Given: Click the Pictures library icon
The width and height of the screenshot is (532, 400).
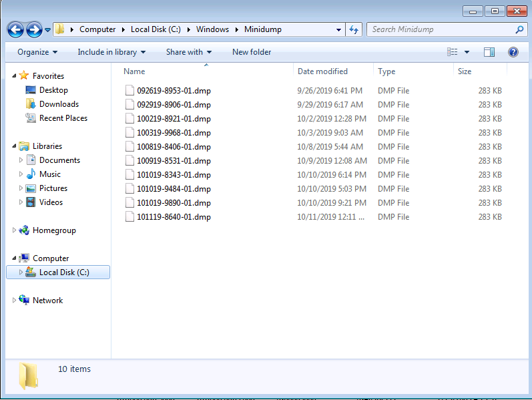Looking at the screenshot, I should click(31, 188).
